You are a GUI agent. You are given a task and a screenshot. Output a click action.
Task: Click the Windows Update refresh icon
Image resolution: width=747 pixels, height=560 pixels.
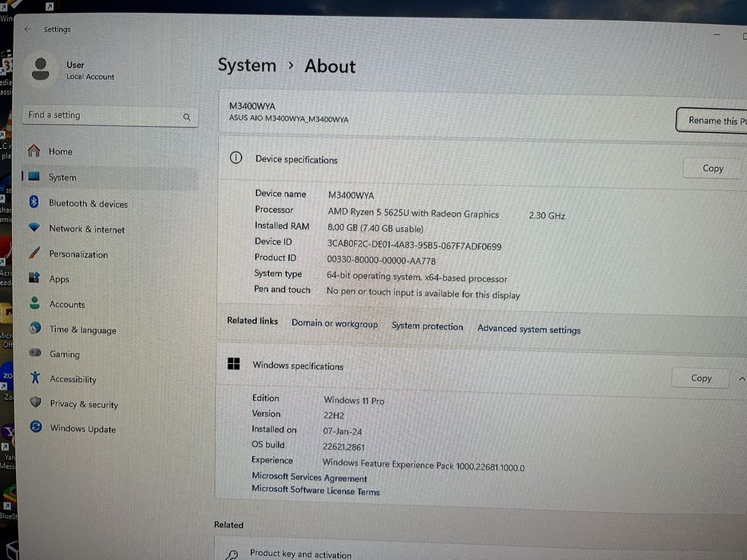[x=36, y=426]
